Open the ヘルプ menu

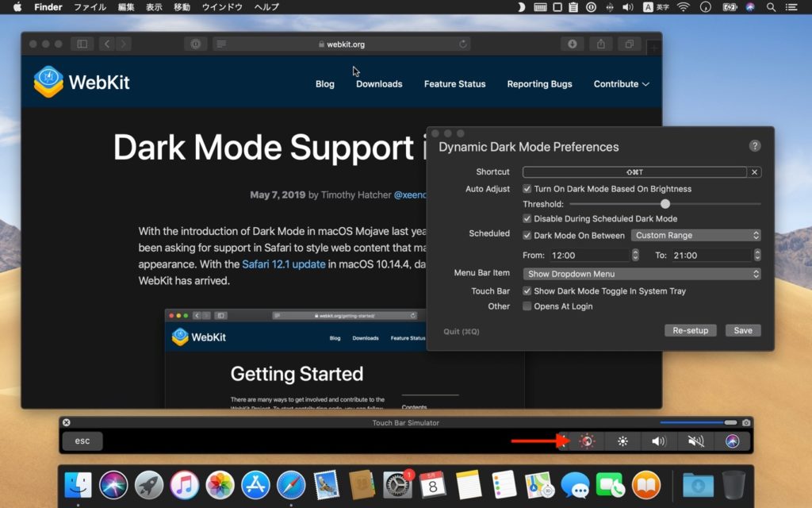[x=266, y=7]
